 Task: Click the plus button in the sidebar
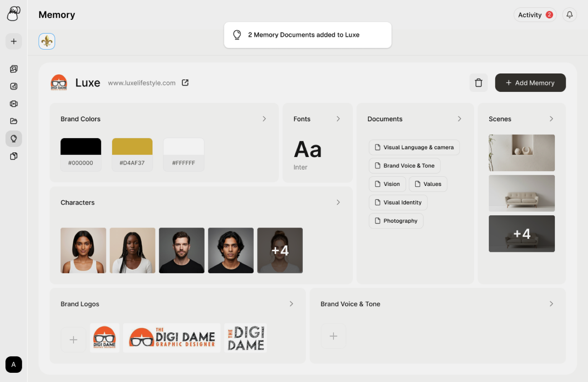(14, 41)
